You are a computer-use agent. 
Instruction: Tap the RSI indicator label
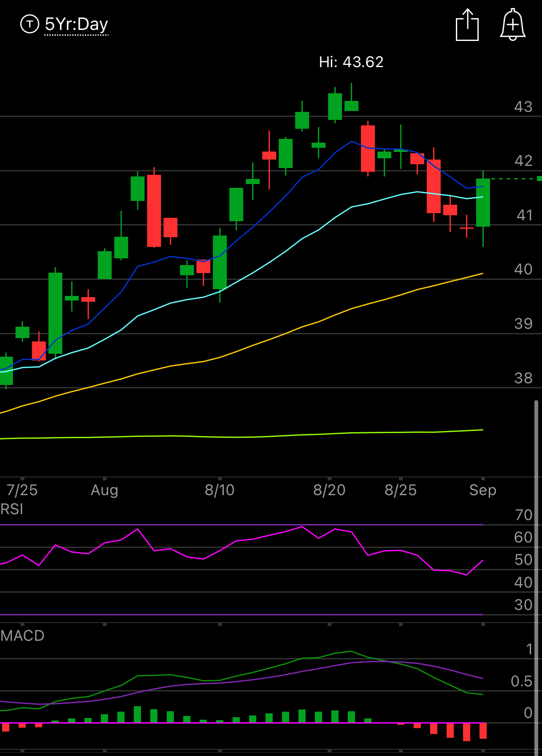pos(12,509)
